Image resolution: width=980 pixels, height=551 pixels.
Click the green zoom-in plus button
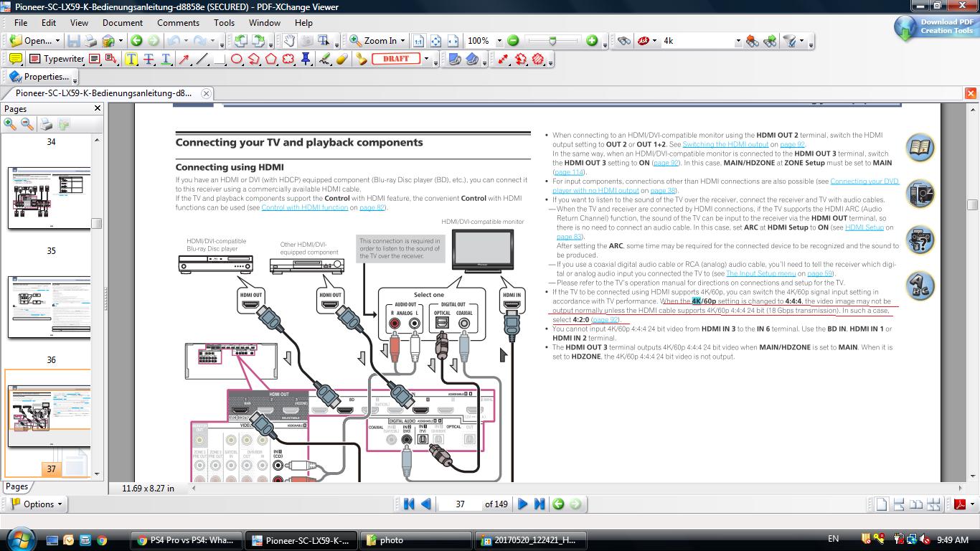click(x=592, y=41)
